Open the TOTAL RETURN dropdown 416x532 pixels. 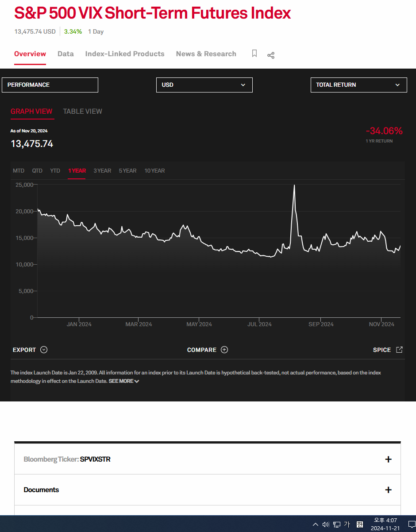click(358, 85)
